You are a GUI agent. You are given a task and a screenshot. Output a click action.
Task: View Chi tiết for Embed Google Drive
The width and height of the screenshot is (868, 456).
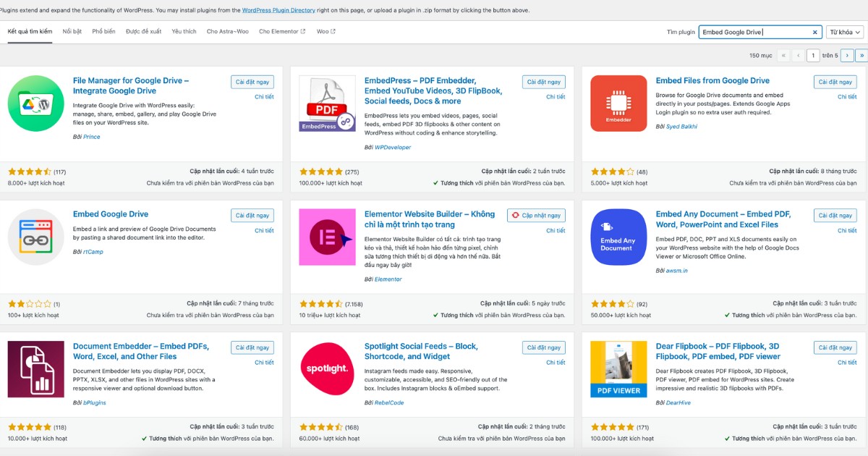click(264, 230)
